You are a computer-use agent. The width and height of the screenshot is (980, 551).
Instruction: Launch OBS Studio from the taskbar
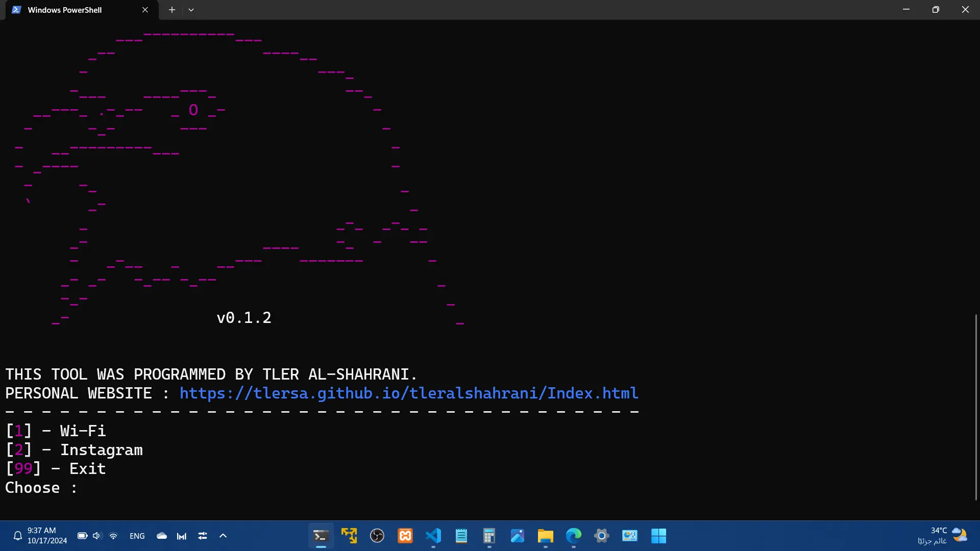click(377, 536)
